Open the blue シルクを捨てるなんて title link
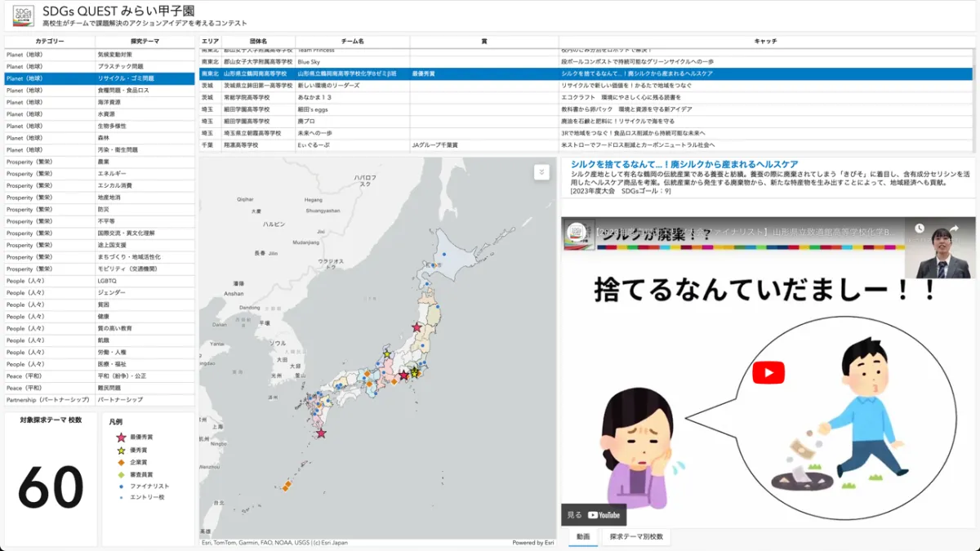Screen dimensions: 980x551 (684, 164)
